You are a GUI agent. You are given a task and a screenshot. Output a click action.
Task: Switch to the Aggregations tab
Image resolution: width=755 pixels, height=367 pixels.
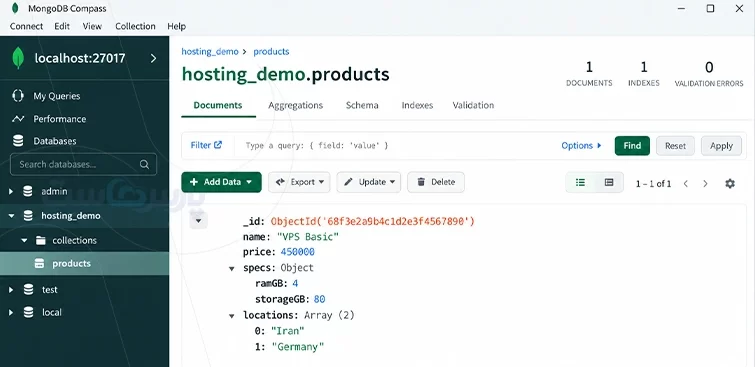pos(296,105)
